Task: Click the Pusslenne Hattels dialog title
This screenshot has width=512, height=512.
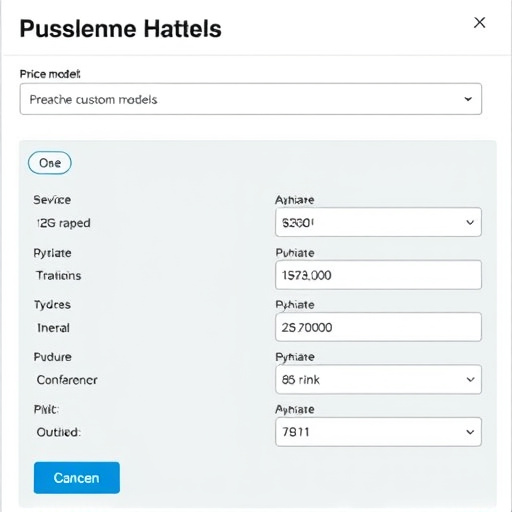Action: click(120, 29)
